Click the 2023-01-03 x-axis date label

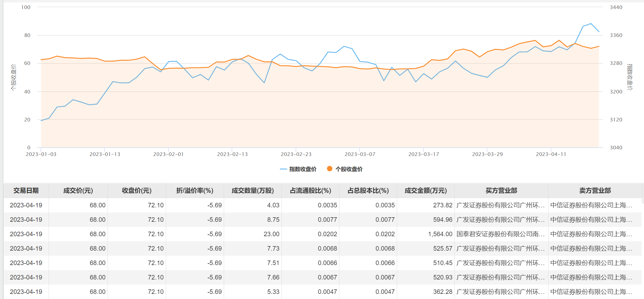[41, 154]
